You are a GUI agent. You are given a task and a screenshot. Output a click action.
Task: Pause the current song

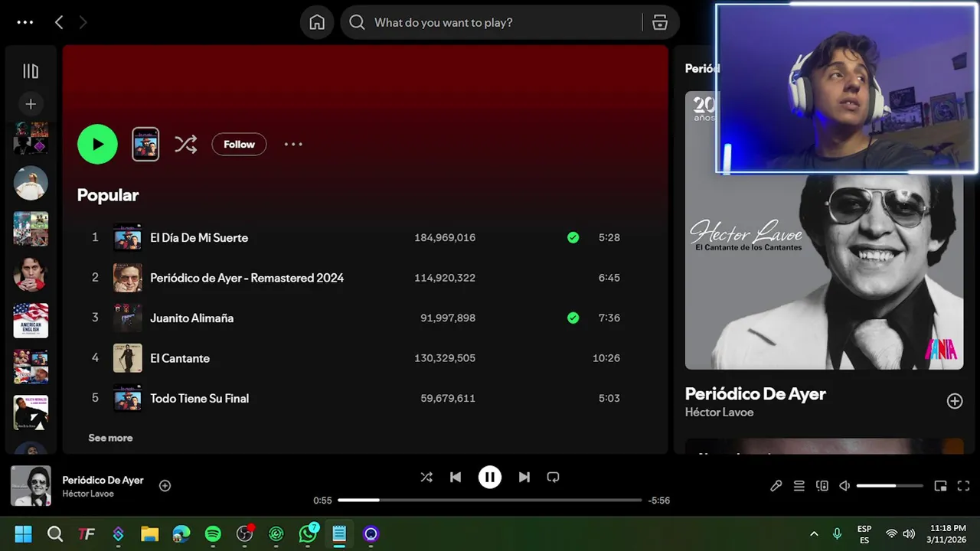pyautogui.click(x=490, y=478)
